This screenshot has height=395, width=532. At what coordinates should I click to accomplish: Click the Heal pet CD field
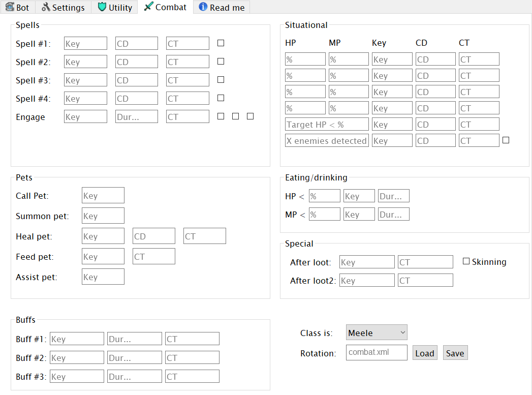153,236
